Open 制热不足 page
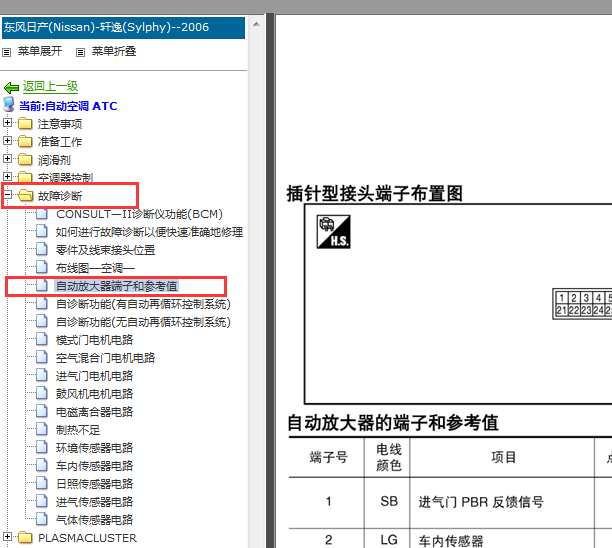Image resolution: width=612 pixels, height=548 pixels. pos(78,429)
